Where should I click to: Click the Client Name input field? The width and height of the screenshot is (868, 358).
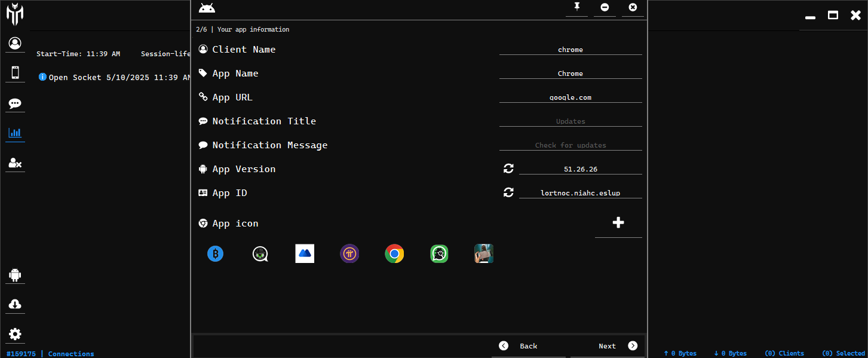(x=570, y=50)
